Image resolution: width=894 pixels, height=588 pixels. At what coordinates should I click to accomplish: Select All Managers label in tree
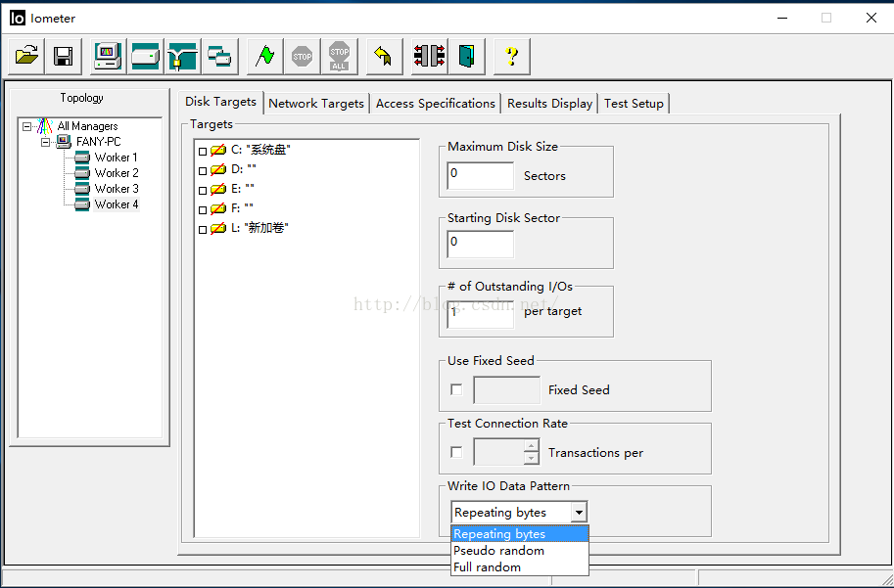(87, 126)
